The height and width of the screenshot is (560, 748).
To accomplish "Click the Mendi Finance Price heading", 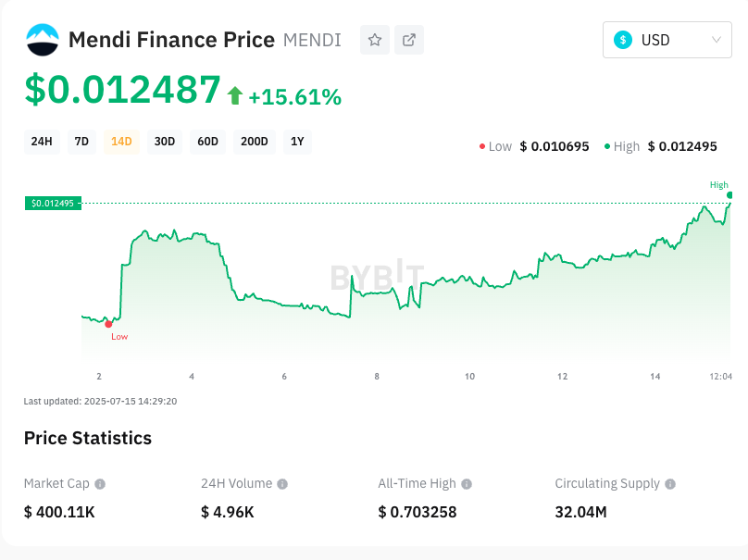I will 172,40.
